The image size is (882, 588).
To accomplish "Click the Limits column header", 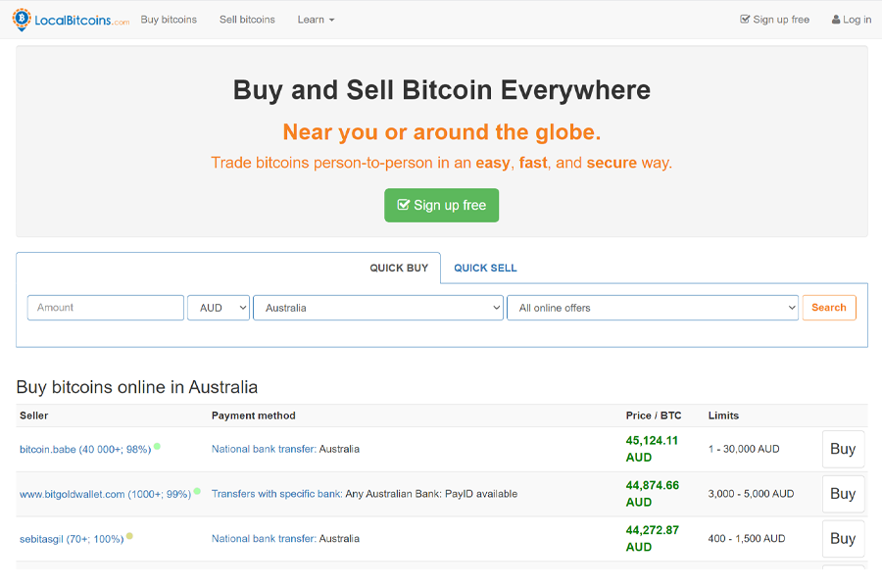I will click(x=723, y=416).
